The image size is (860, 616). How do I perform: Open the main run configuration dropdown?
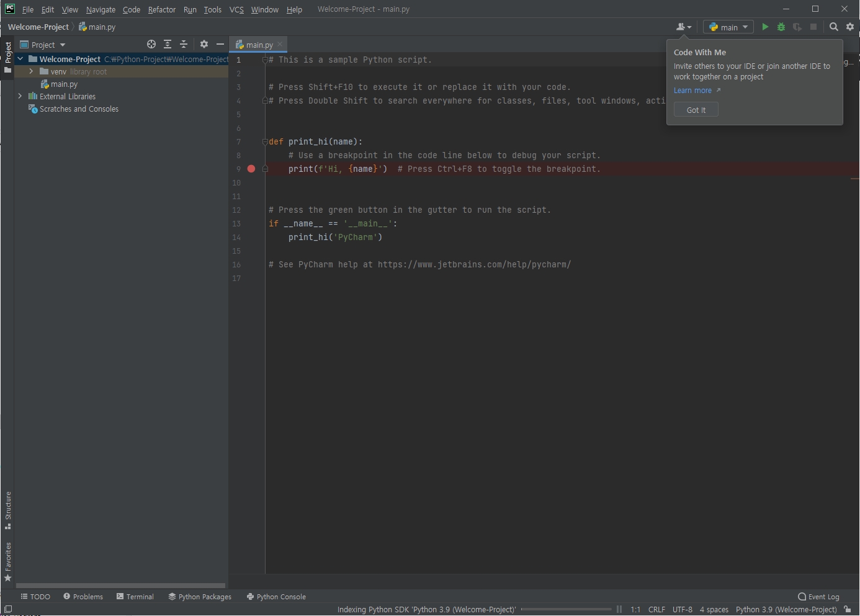[728, 27]
